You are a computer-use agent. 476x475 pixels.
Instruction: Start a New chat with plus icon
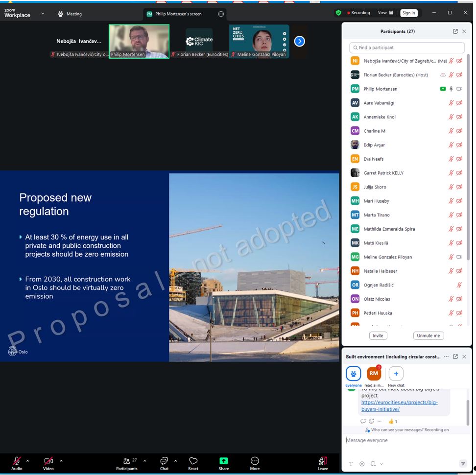click(396, 374)
